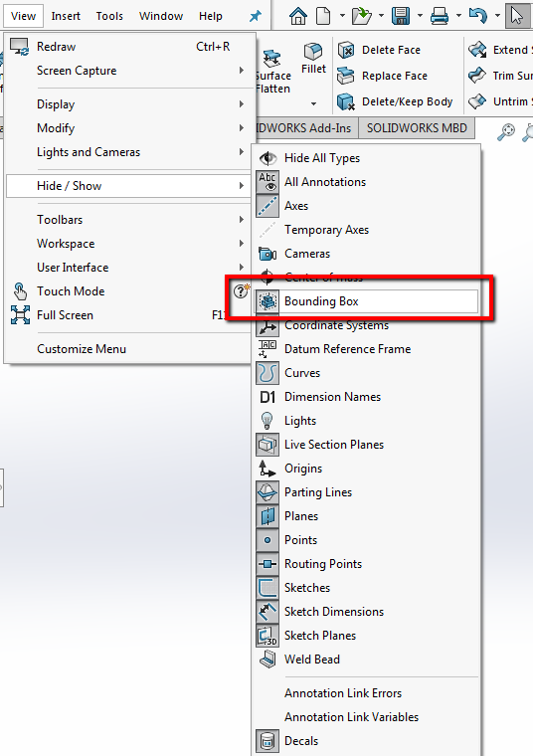
Task: Toggle Sketch Planes visibility
Action: pos(367,636)
